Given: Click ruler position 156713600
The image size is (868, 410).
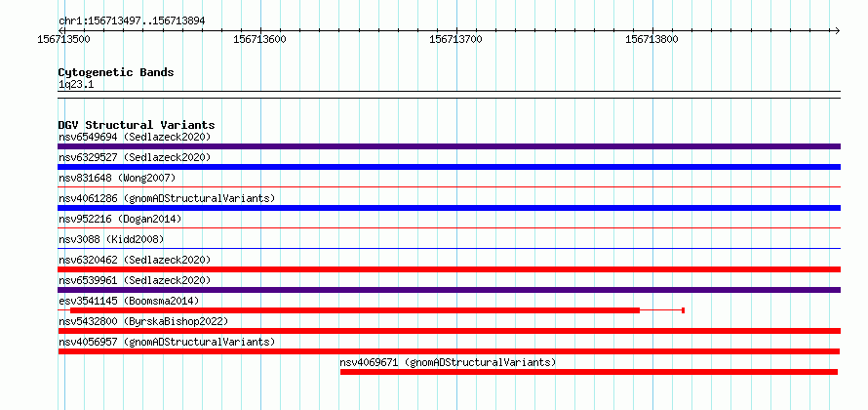Looking at the screenshot, I should (260, 39).
